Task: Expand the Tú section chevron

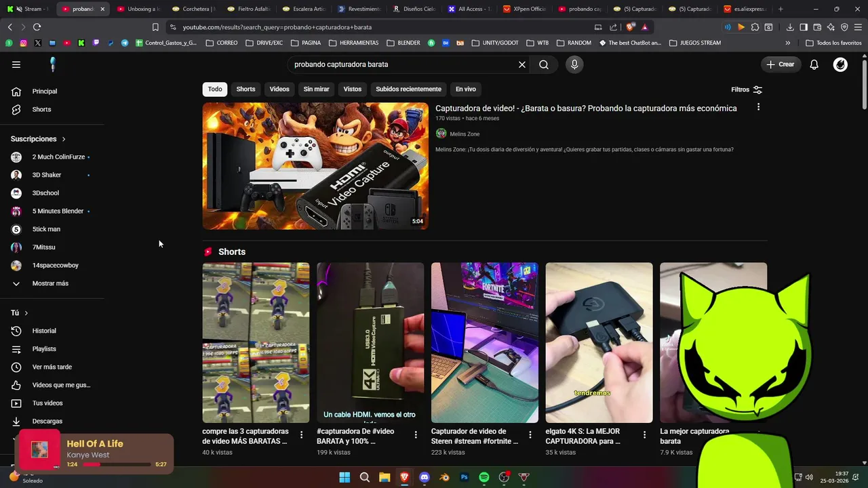Action: 26,313
